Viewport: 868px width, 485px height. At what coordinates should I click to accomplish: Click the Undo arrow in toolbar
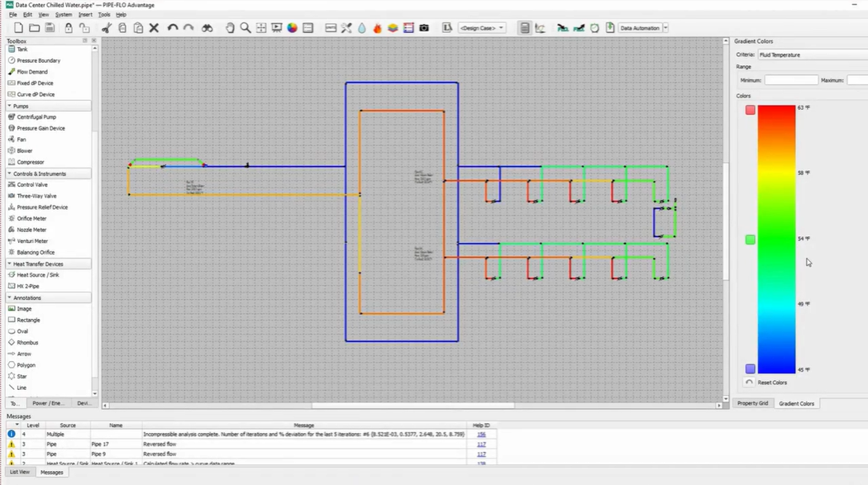coord(173,28)
